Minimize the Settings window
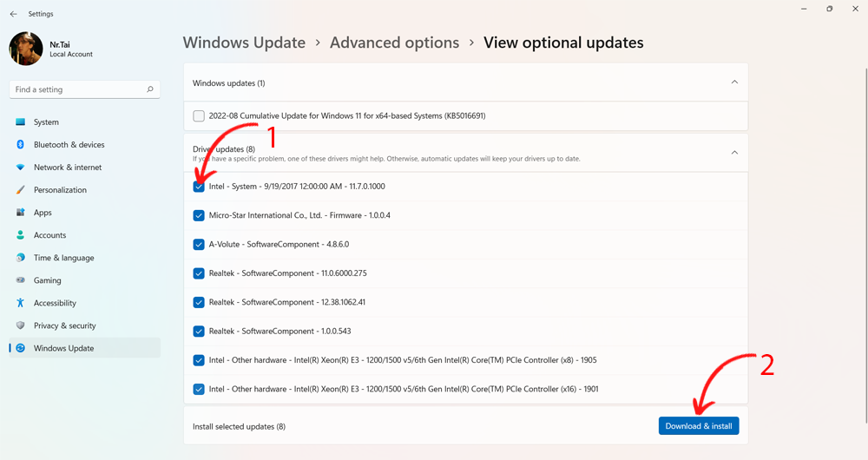The width and height of the screenshot is (868, 460). tap(804, 9)
